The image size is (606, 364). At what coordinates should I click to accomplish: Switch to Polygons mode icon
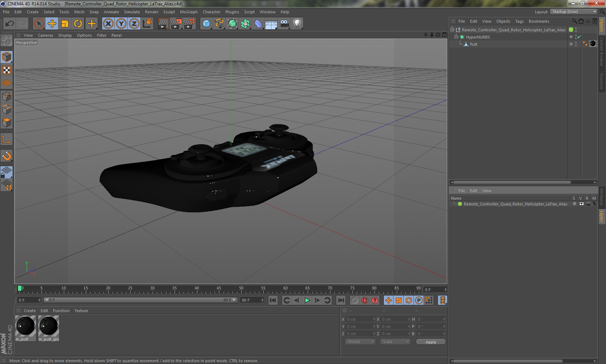click(6, 123)
